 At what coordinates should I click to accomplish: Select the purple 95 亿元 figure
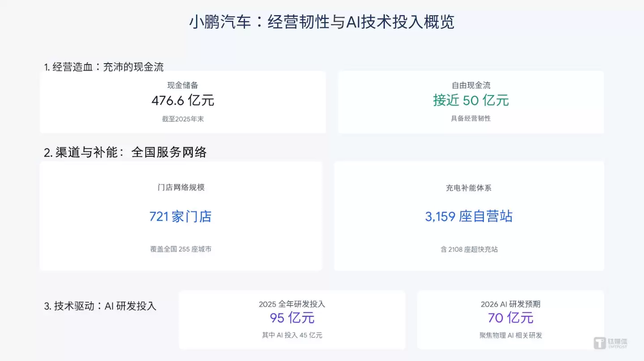pos(292,318)
